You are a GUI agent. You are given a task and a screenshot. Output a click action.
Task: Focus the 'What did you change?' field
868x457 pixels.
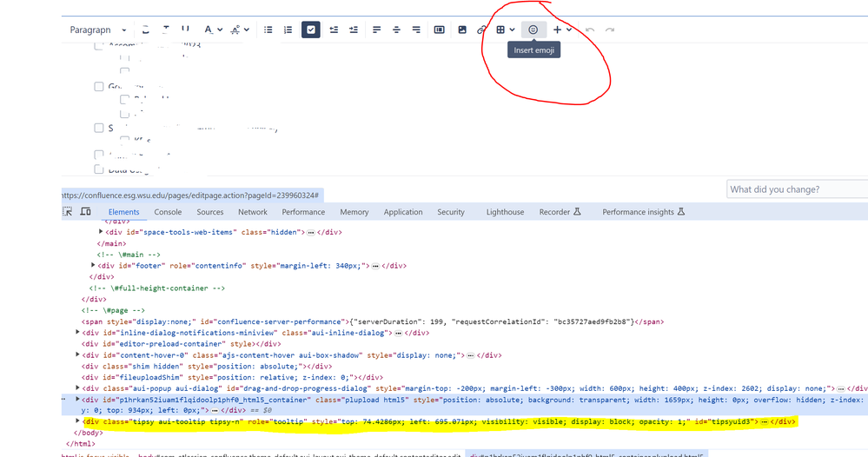[x=797, y=189]
